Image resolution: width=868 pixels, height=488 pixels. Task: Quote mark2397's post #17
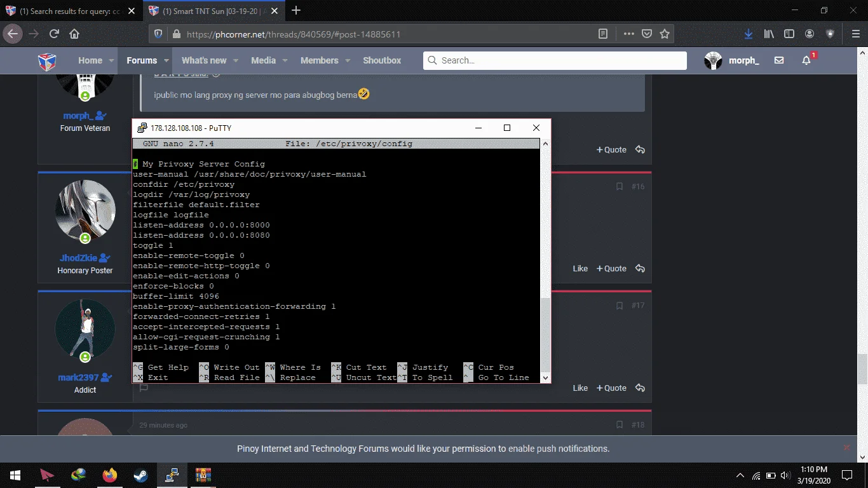[x=611, y=388]
